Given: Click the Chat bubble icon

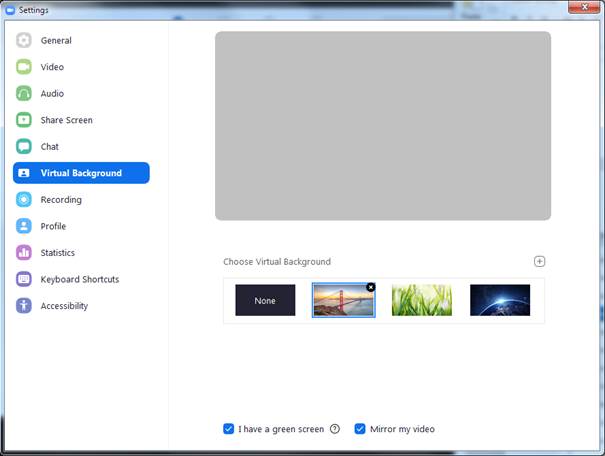Looking at the screenshot, I should (x=24, y=147).
